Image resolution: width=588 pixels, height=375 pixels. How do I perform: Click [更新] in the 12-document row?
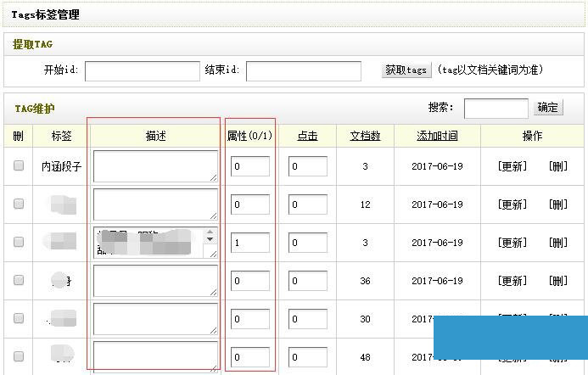(512, 204)
